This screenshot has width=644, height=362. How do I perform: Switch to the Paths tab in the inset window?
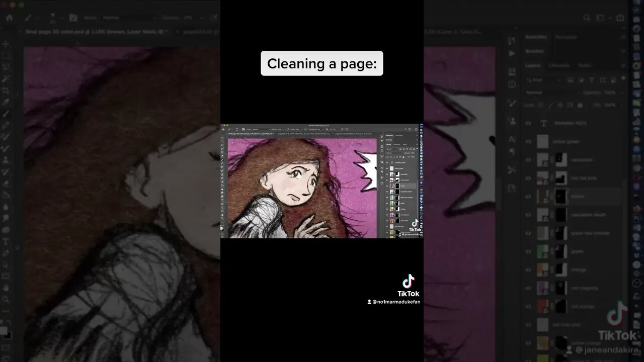(x=405, y=144)
